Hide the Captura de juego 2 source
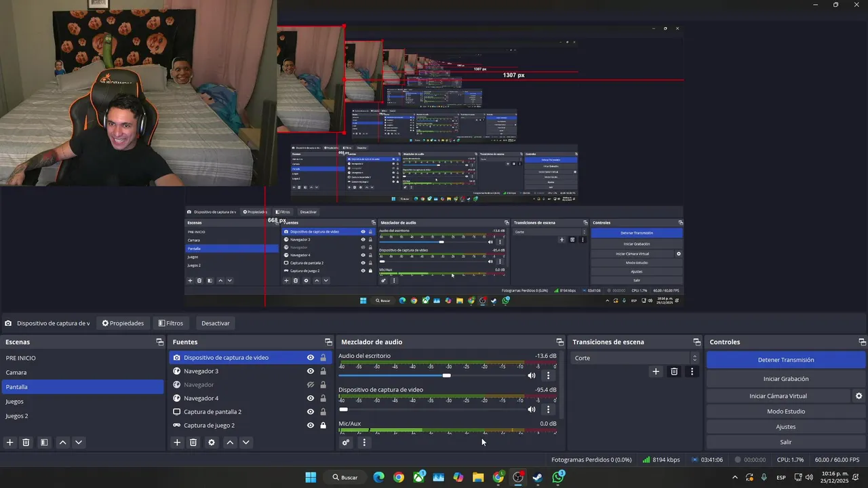 tap(311, 426)
